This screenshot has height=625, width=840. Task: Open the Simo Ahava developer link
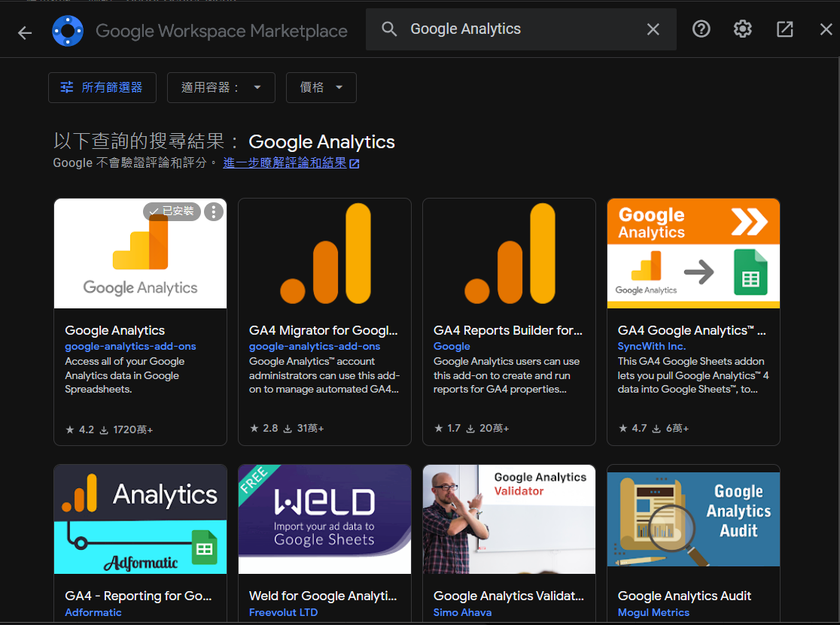(462, 612)
